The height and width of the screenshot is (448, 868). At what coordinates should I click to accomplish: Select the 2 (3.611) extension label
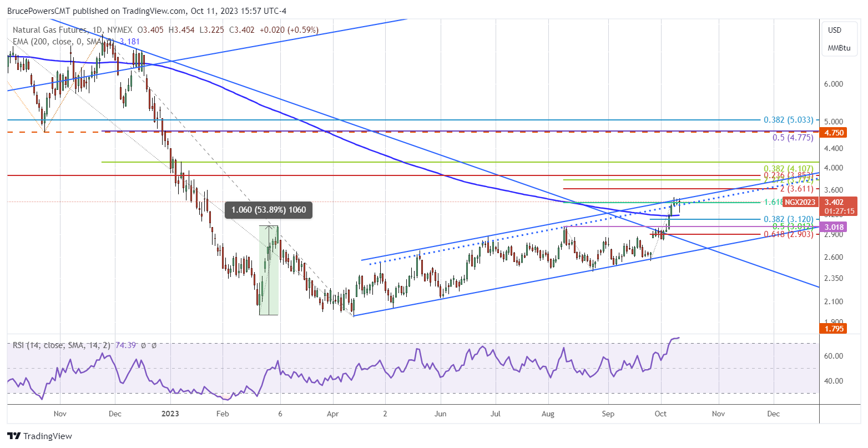pyautogui.click(x=796, y=189)
